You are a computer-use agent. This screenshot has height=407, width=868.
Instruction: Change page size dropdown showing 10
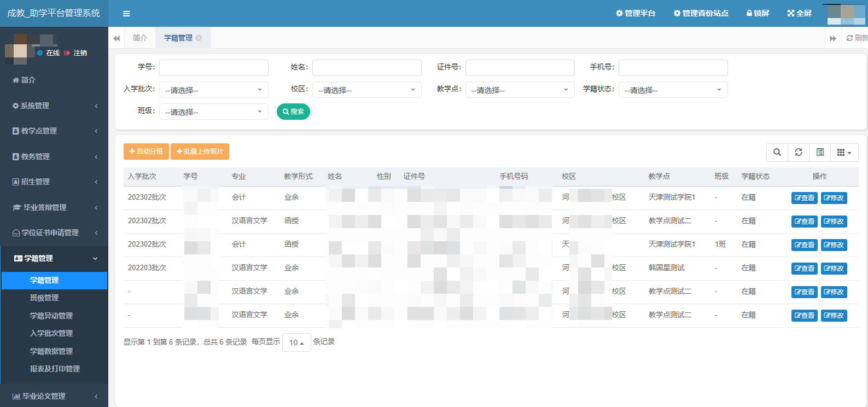coord(296,342)
